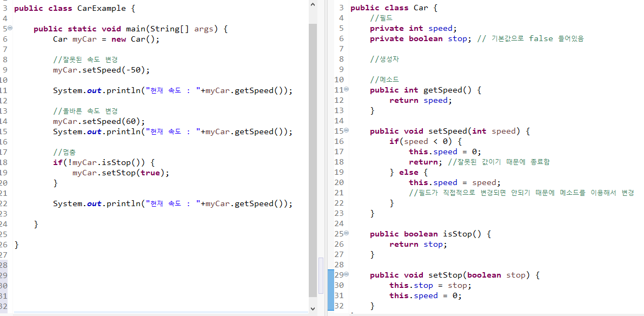The width and height of the screenshot is (644, 316).
Task: Click line number 24 in Car editor gutter
Action: (x=339, y=223)
